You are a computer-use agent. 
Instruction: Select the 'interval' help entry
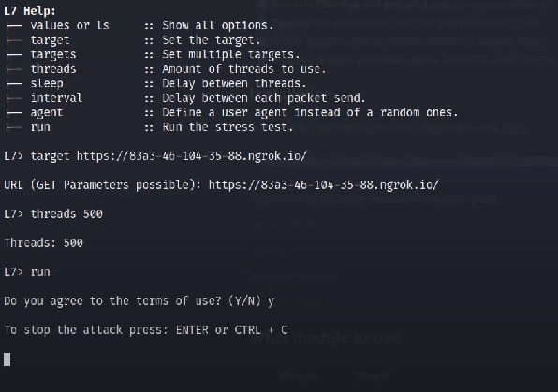56,98
